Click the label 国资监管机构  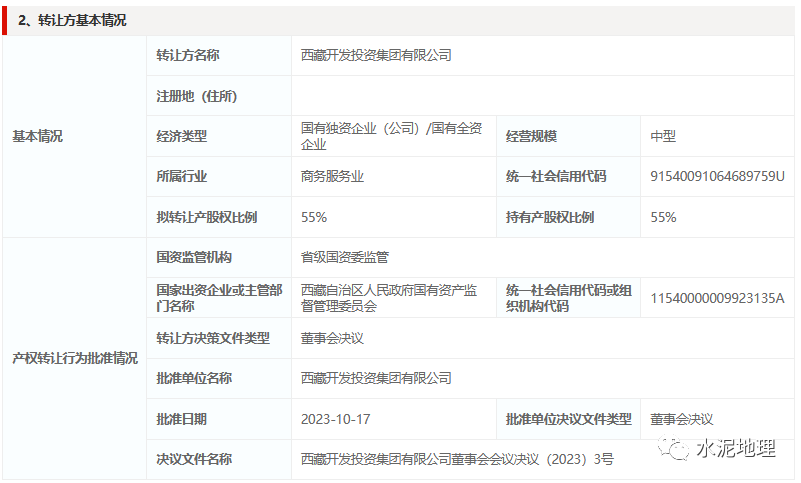[x=194, y=257]
